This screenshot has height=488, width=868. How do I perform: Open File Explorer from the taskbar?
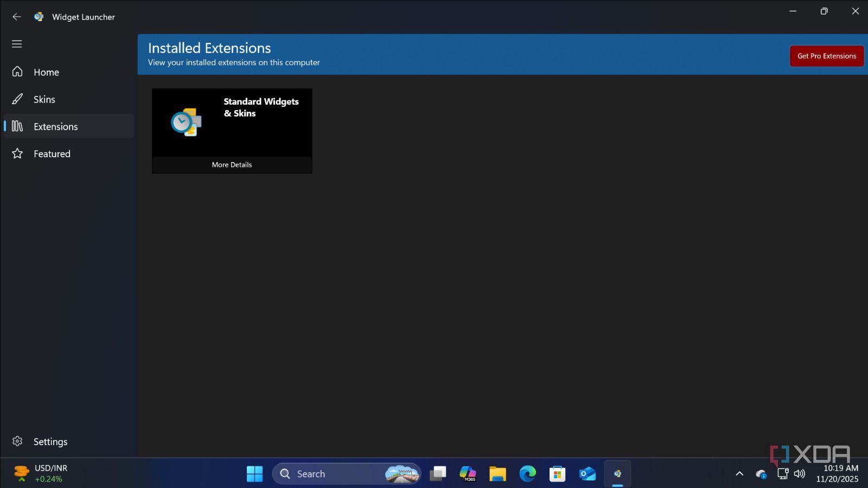point(497,473)
